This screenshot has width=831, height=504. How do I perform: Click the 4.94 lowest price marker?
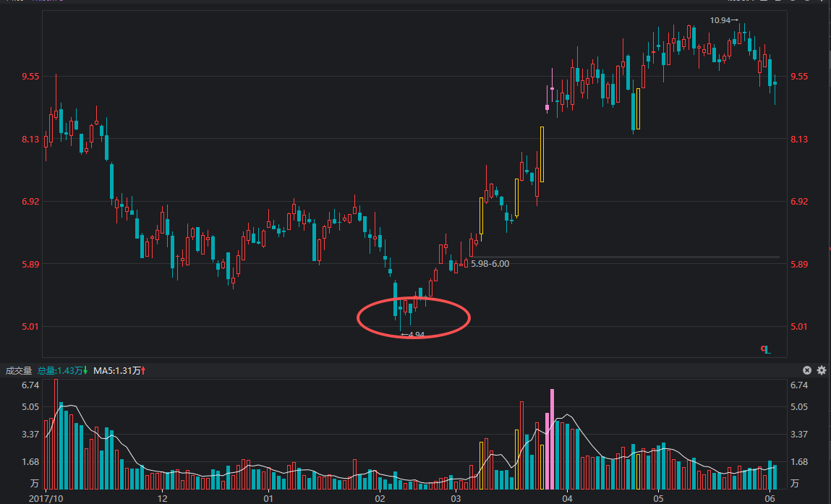pyautogui.click(x=413, y=335)
